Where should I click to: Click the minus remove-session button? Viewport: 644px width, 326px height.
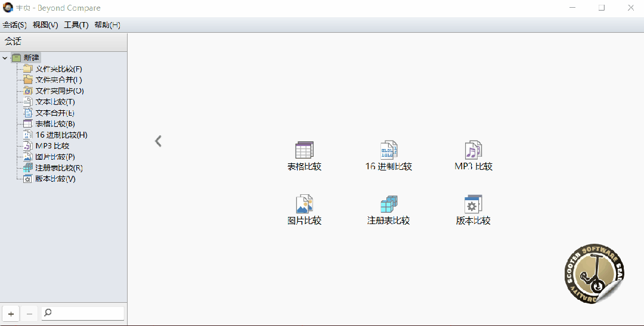29,314
